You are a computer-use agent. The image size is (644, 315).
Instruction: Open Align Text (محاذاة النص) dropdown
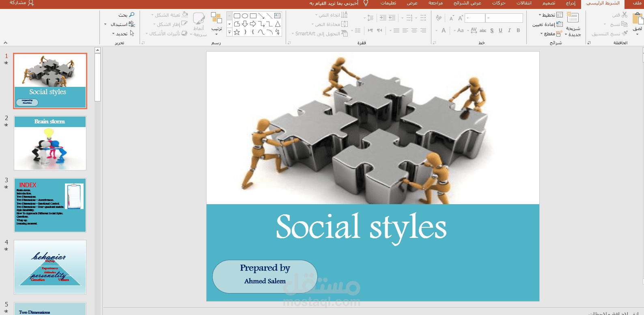tap(330, 24)
